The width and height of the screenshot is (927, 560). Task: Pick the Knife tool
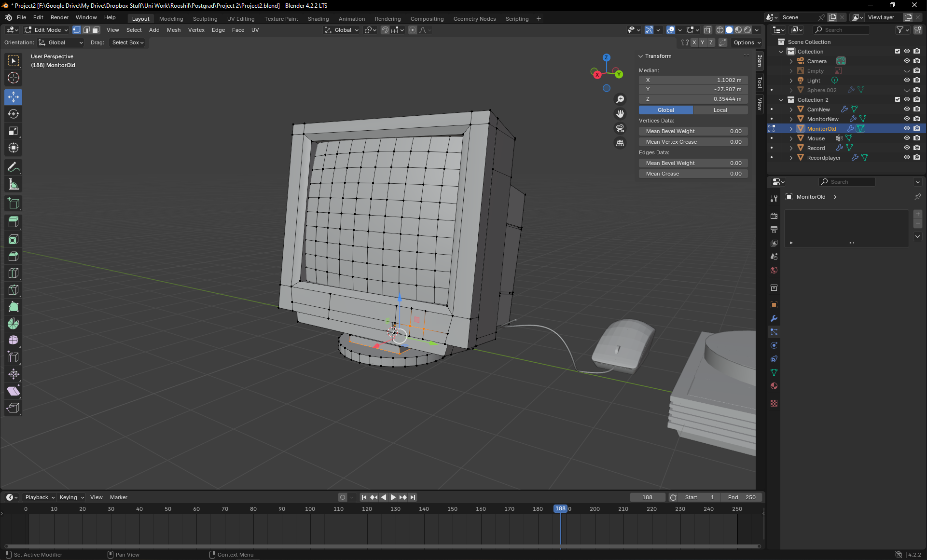coord(14,290)
